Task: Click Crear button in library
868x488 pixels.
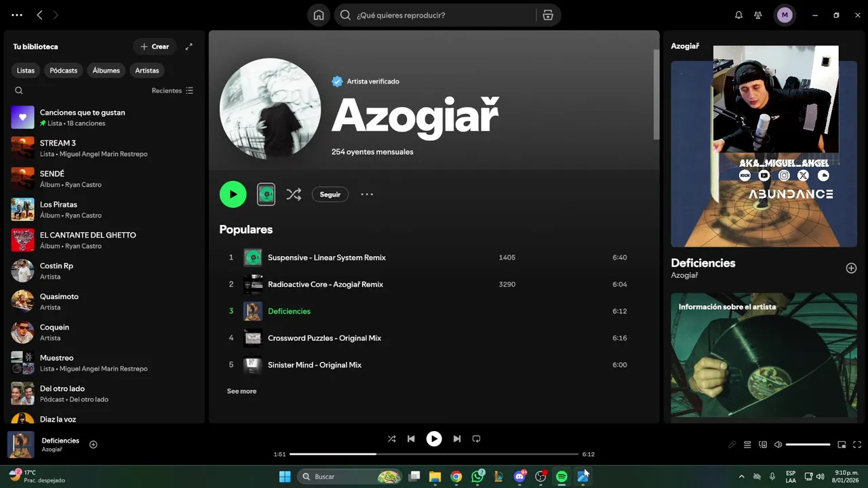Action: [x=155, y=47]
